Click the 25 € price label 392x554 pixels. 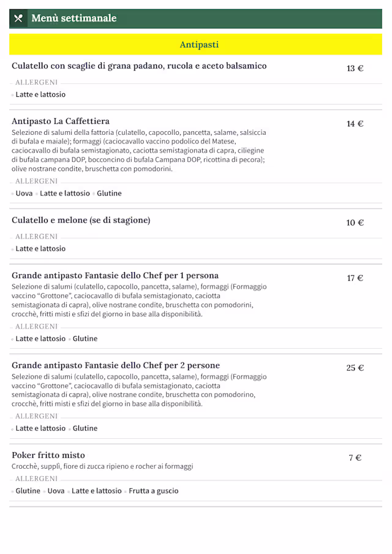click(x=355, y=368)
